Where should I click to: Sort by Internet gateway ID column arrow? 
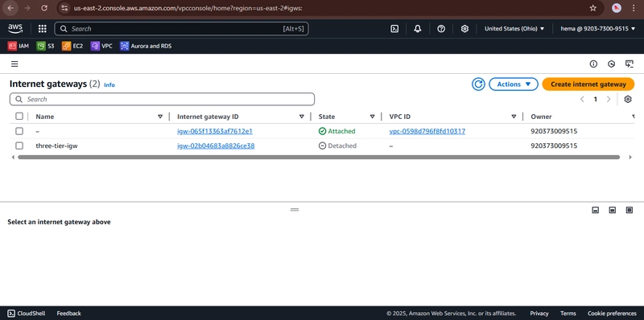pyautogui.click(x=302, y=117)
